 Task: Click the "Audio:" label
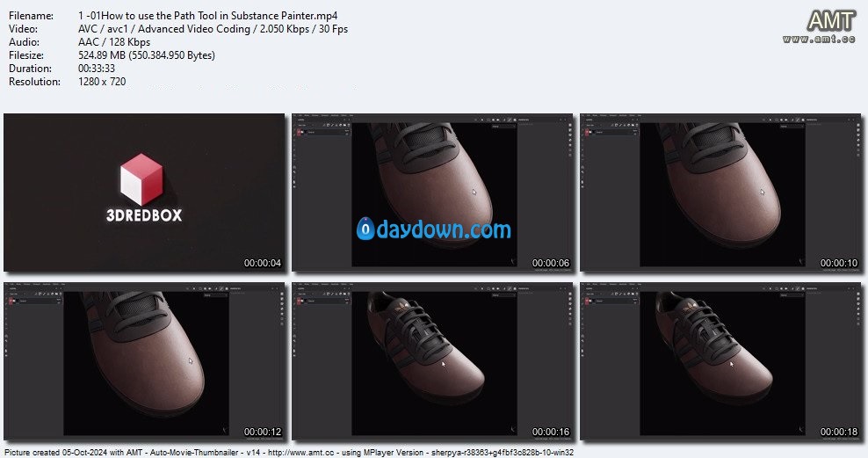pos(24,42)
